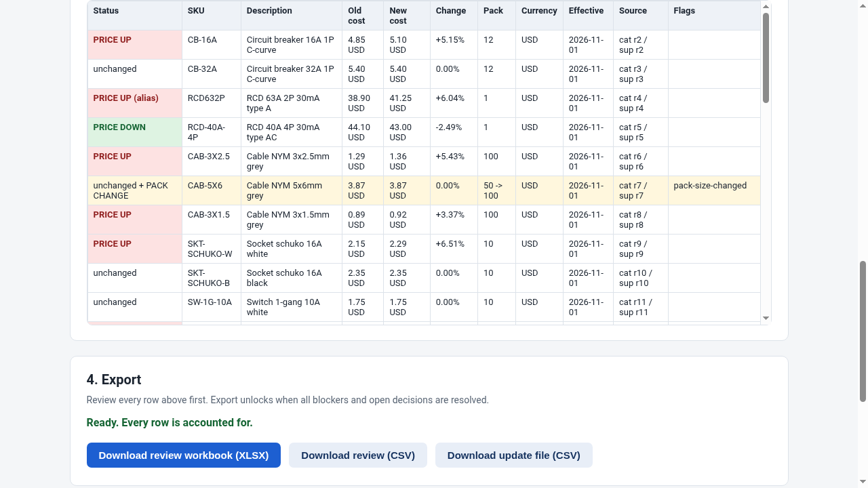Viewport: 868px width, 488px height.
Task: Click the Currency column header
Action: coord(540,16)
